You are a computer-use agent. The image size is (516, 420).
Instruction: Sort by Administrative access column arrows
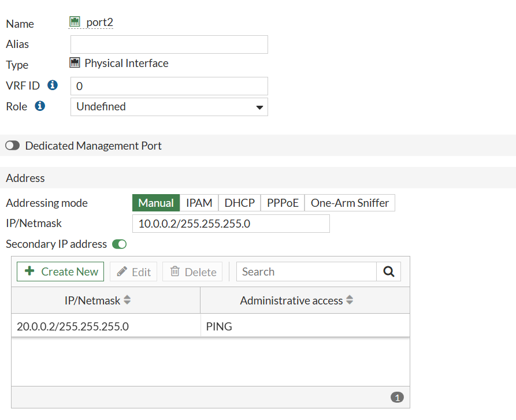(350, 300)
